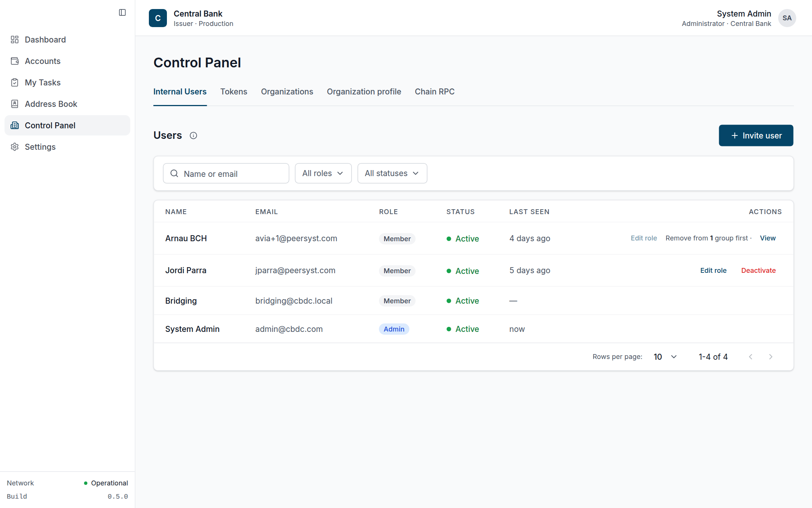Click the Operational network status
This screenshot has width=812, height=508.
[x=106, y=483]
